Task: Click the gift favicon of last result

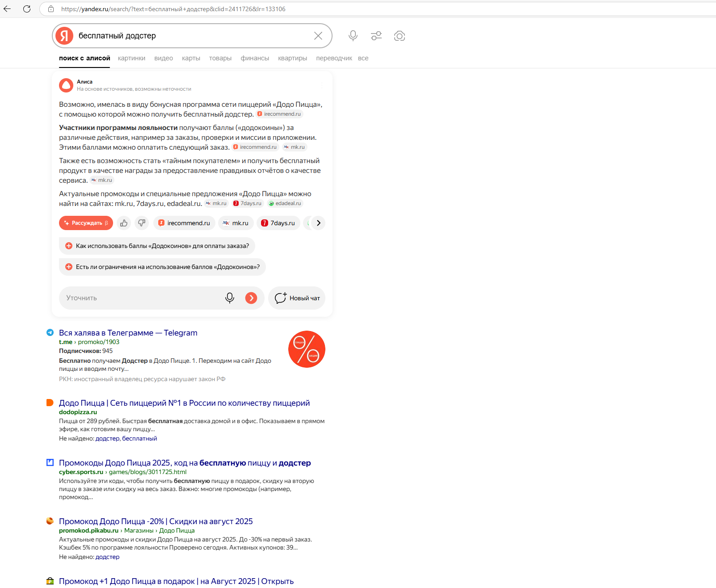Action: 50,581
